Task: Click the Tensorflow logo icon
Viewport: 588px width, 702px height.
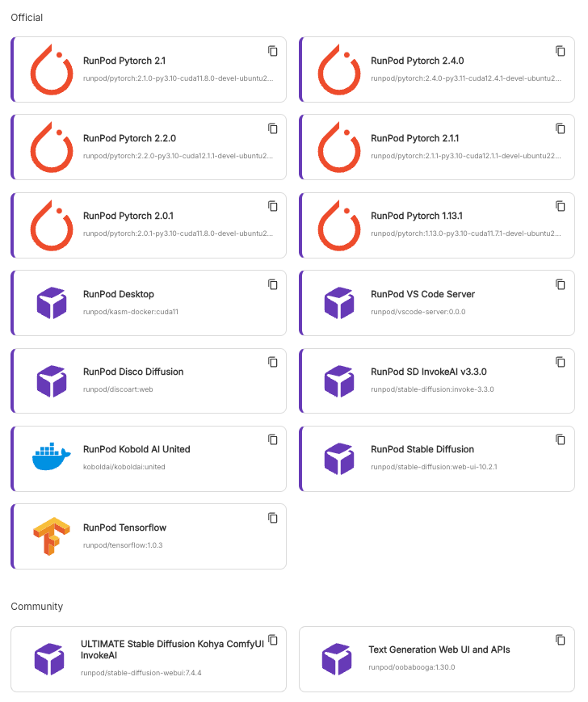Action: pos(52,536)
